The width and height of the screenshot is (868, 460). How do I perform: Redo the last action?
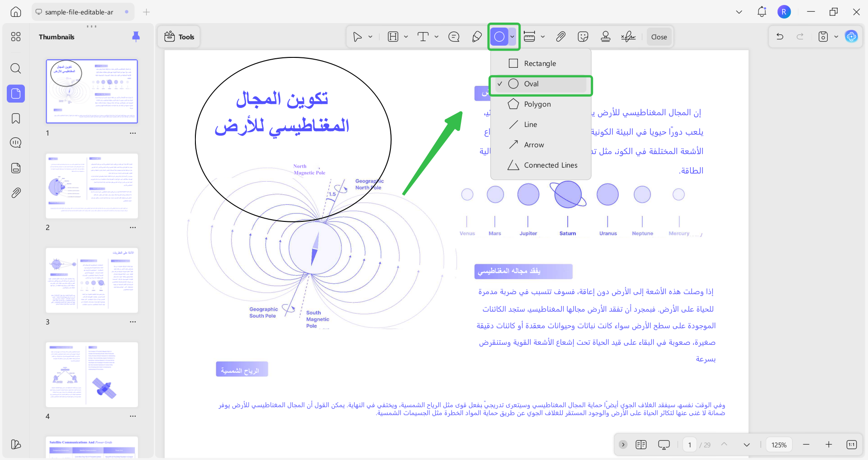pyautogui.click(x=800, y=37)
